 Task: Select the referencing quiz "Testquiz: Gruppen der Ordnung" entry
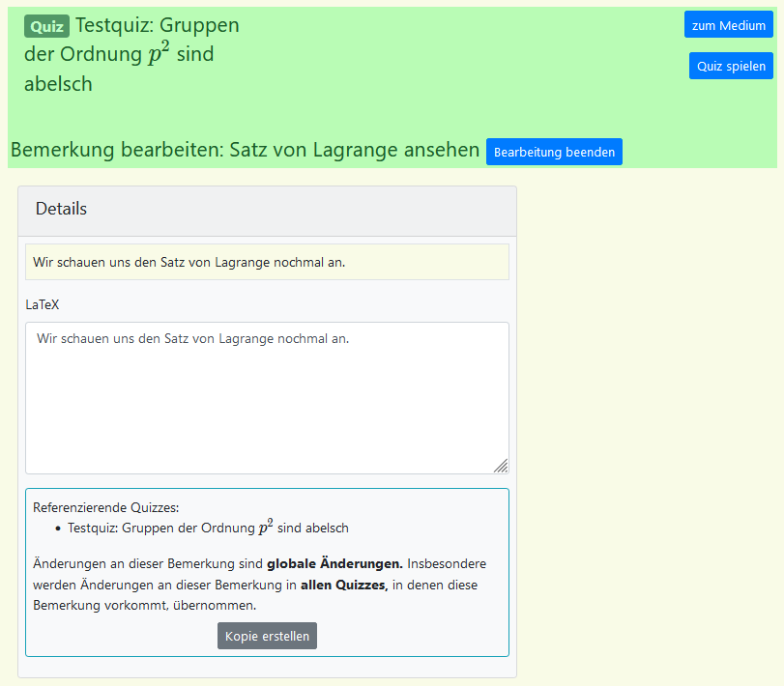(x=208, y=528)
